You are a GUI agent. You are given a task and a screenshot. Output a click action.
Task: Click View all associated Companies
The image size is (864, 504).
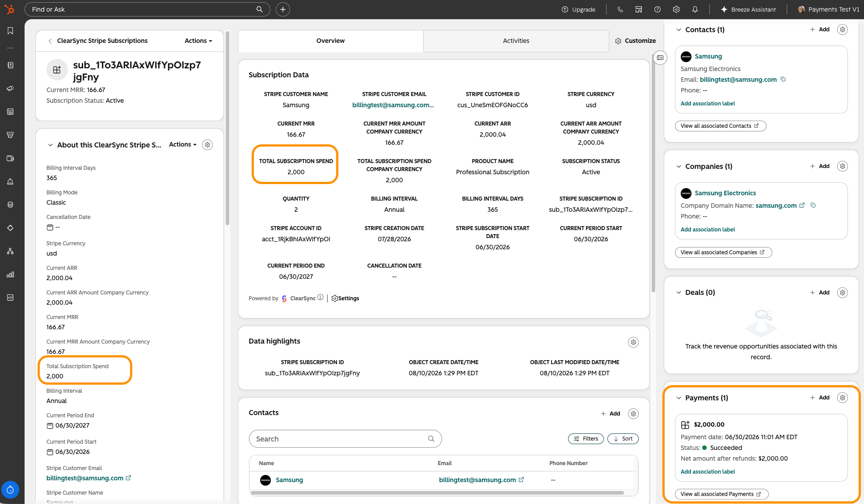[x=724, y=252]
